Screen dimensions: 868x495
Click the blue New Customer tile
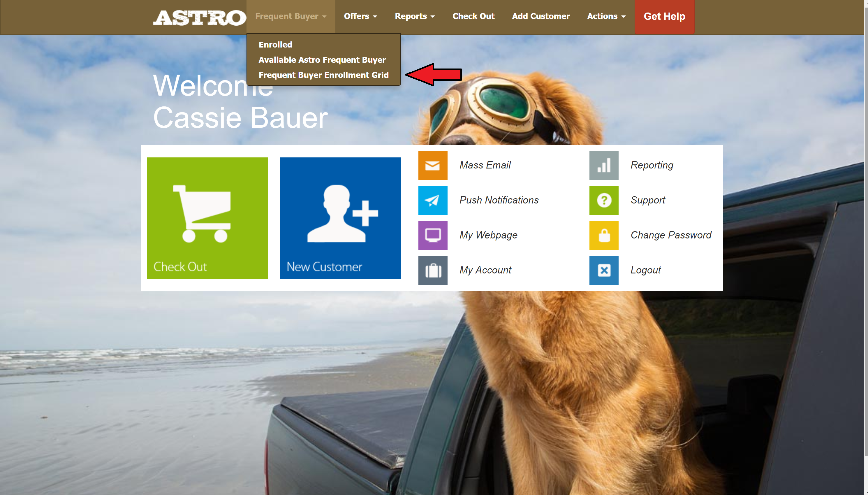click(x=340, y=217)
